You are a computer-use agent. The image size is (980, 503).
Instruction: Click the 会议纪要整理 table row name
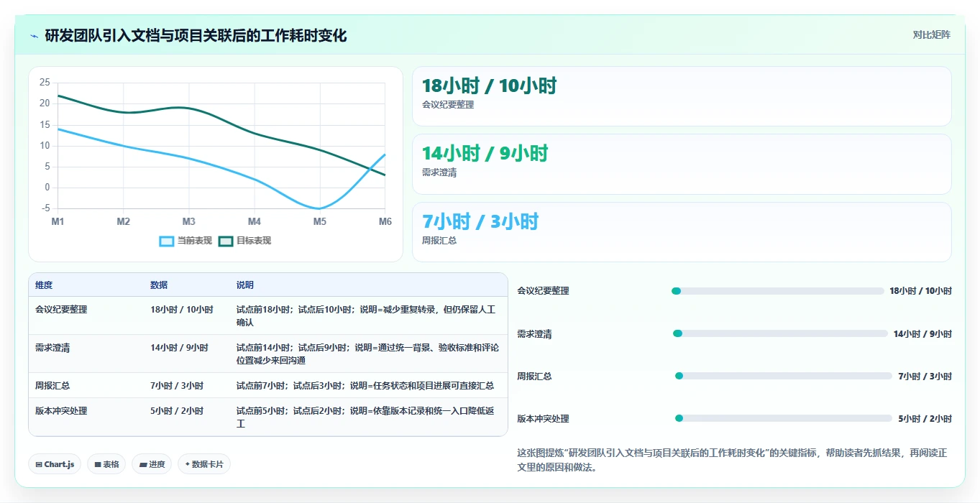[x=61, y=310]
